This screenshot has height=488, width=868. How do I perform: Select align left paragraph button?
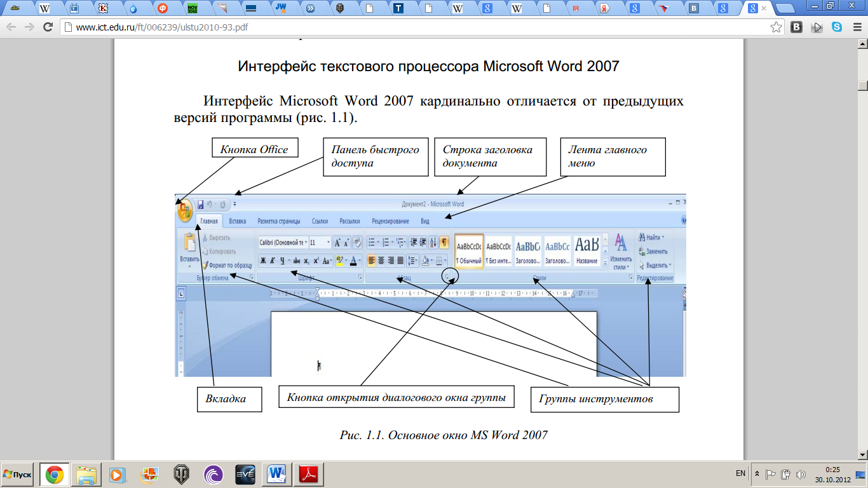372,260
